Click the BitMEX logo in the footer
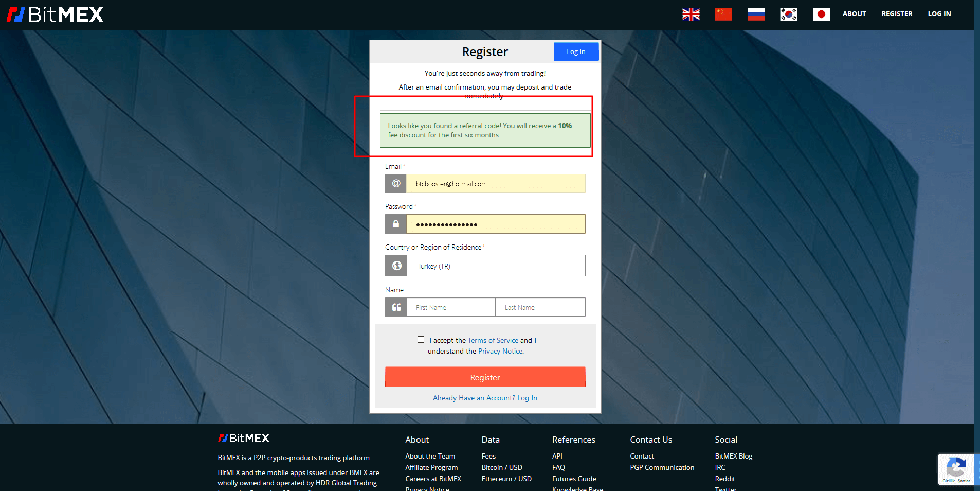980x491 pixels. [243, 438]
